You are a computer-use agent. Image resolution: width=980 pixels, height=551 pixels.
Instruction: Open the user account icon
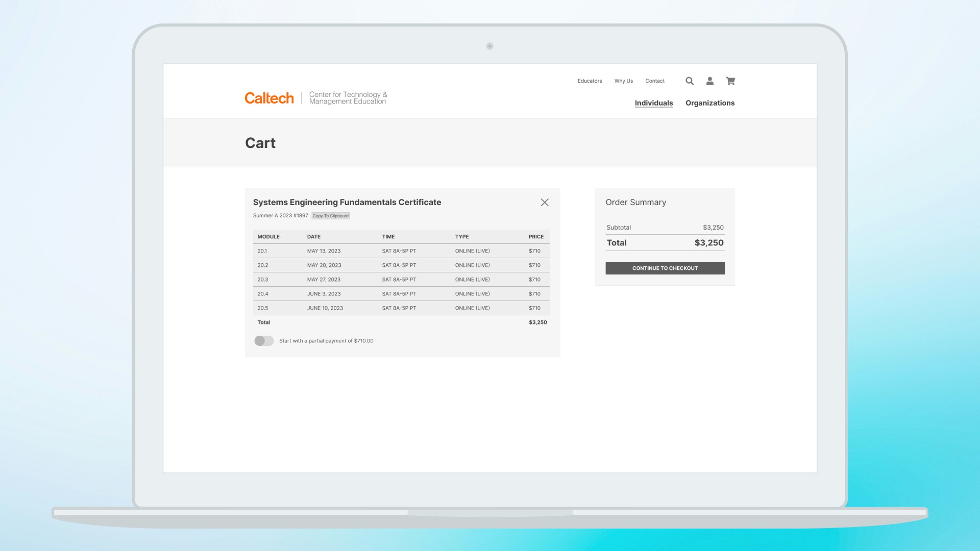709,81
